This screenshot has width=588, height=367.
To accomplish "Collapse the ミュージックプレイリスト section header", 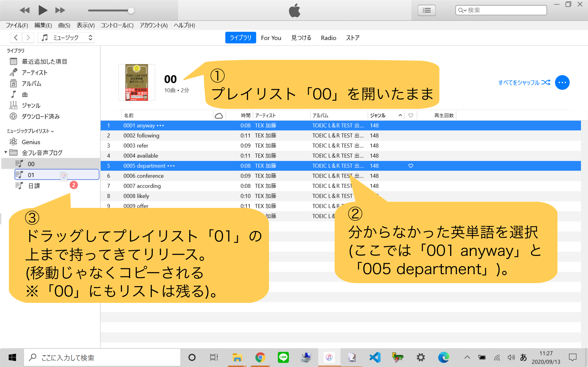I will [30, 131].
